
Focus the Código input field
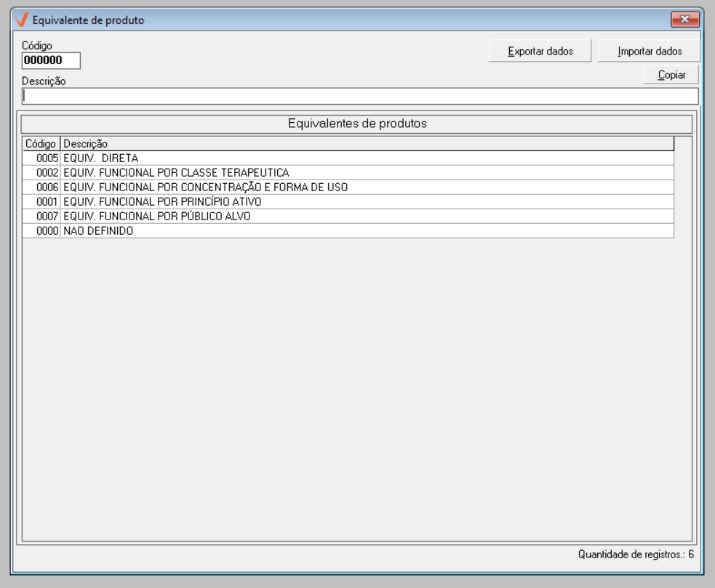coord(51,60)
